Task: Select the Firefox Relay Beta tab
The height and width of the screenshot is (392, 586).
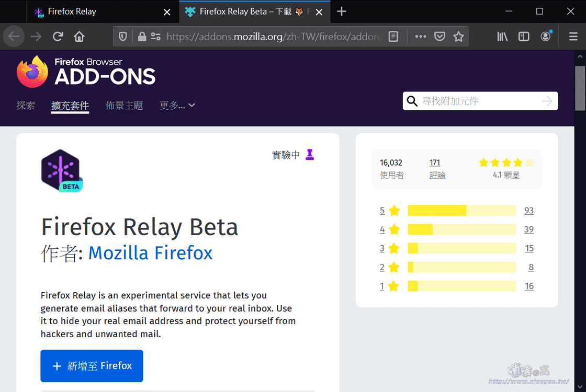Action: tap(254, 12)
